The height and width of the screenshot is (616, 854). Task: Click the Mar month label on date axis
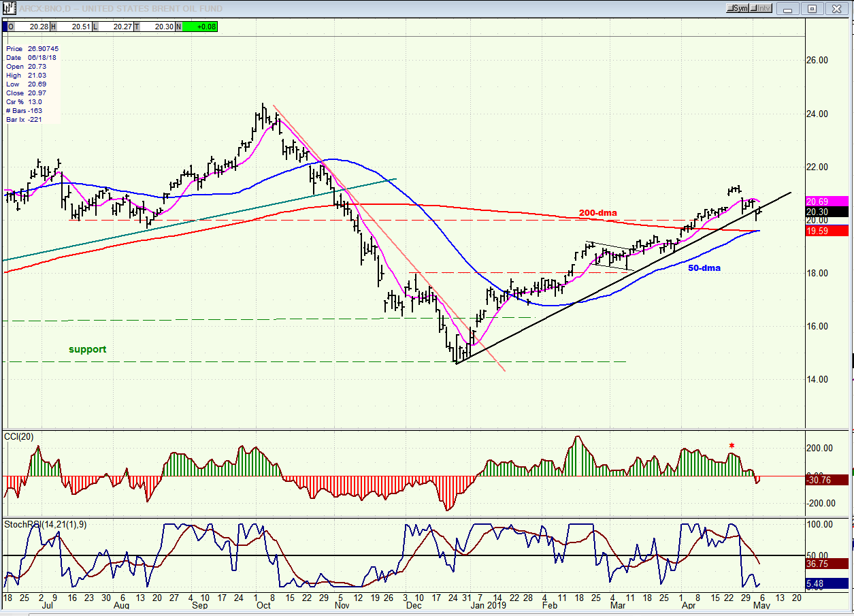pyautogui.click(x=618, y=604)
